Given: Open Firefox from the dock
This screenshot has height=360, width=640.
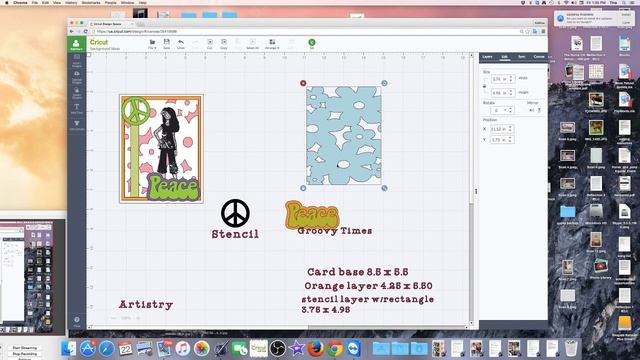Looking at the screenshot, I should 316,349.
